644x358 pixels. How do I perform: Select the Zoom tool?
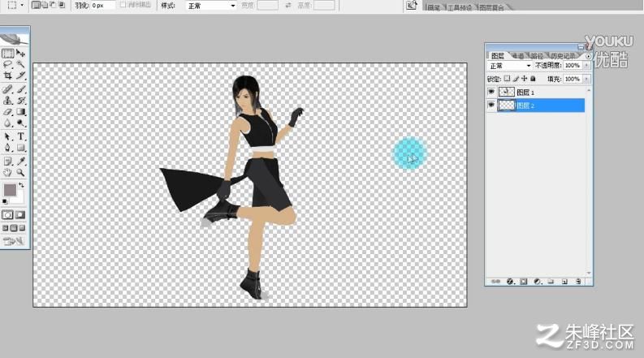tap(20, 172)
